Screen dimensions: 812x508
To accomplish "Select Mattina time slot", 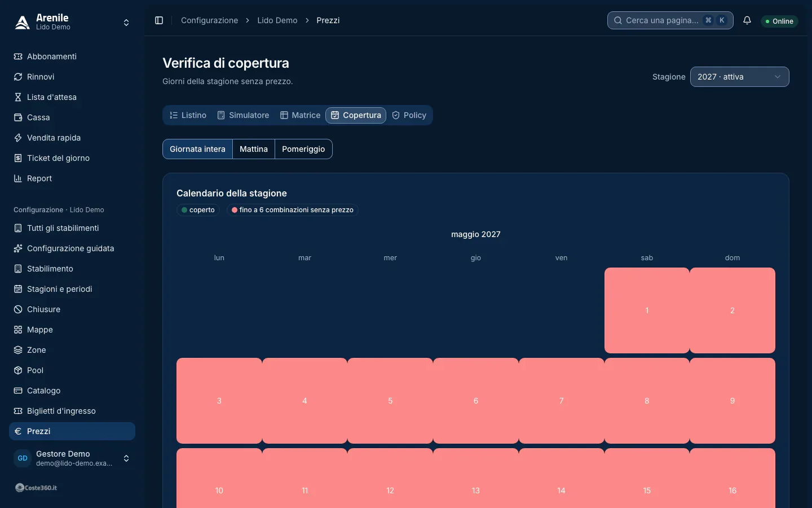I will (254, 149).
